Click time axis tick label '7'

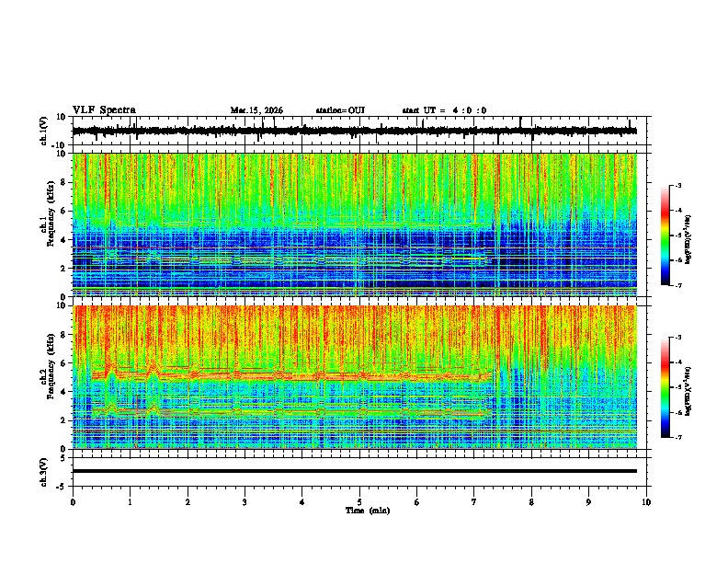click(474, 502)
